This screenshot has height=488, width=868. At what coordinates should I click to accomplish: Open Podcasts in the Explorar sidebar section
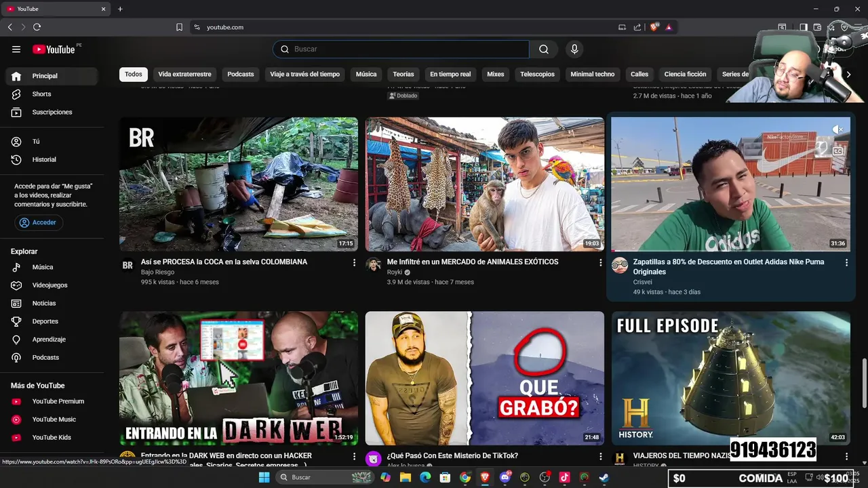pos(52,357)
